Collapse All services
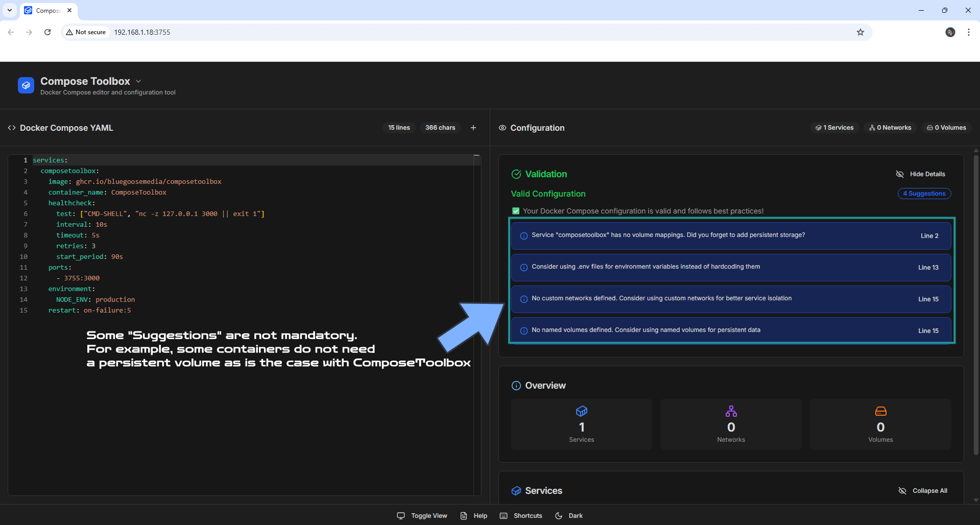The height and width of the screenshot is (525, 980). (923, 491)
